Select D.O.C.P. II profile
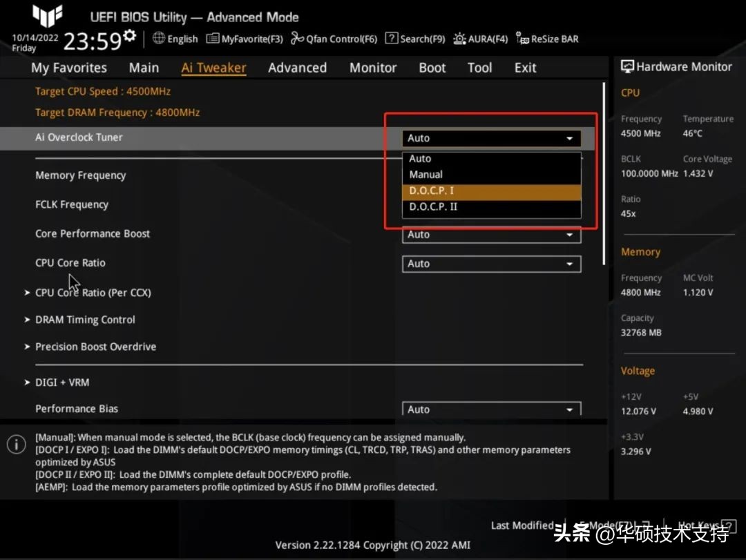 pos(491,206)
